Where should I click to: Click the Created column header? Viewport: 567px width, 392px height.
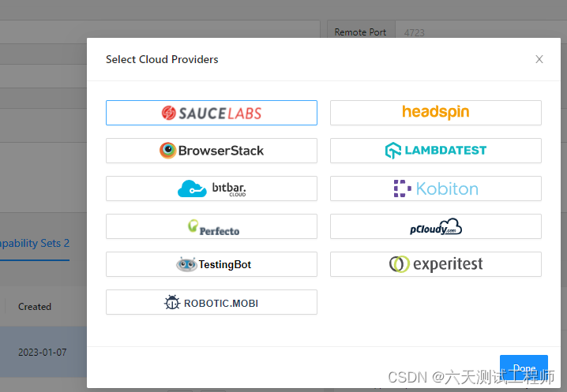click(x=35, y=307)
